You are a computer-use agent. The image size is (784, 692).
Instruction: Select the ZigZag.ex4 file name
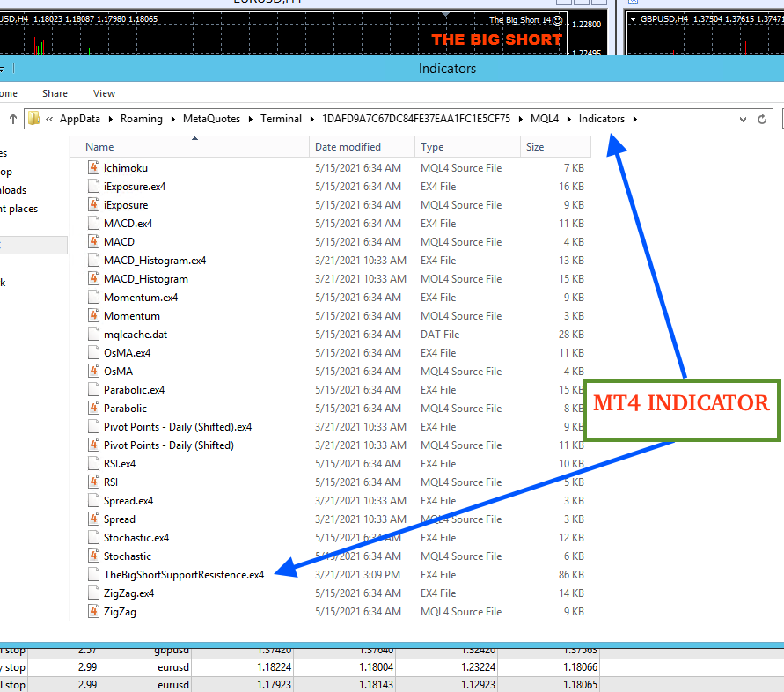pyautogui.click(x=128, y=593)
